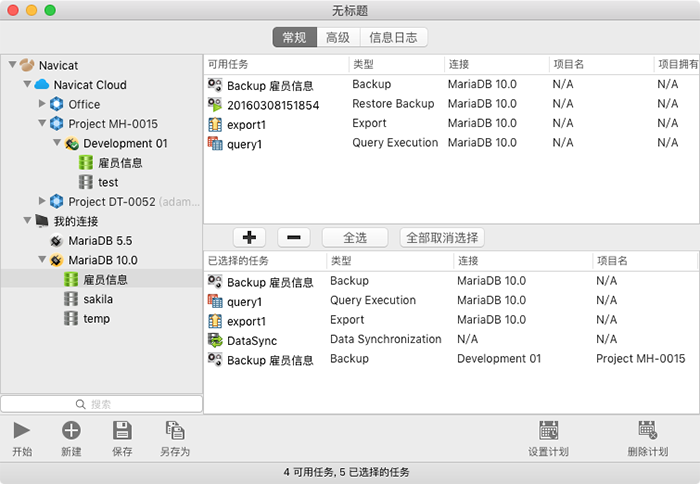Click restore backup icon for 20160308151854
Image resolution: width=700 pixels, height=484 pixels.
pos(215,105)
